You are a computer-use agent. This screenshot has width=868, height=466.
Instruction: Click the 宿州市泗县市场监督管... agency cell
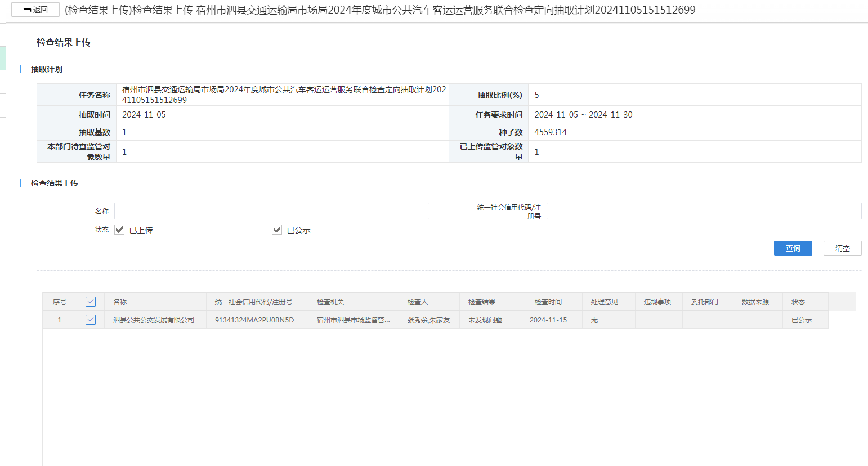pyautogui.click(x=354, y=320)
